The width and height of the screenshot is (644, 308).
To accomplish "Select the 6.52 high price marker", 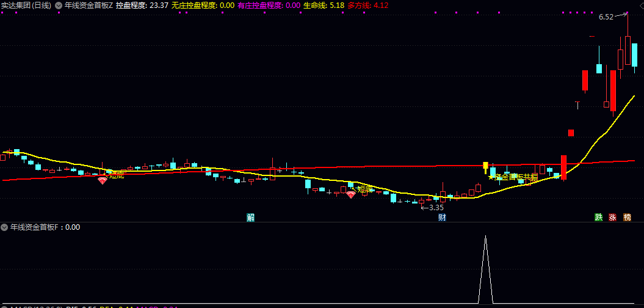I will tap(606, 17).
